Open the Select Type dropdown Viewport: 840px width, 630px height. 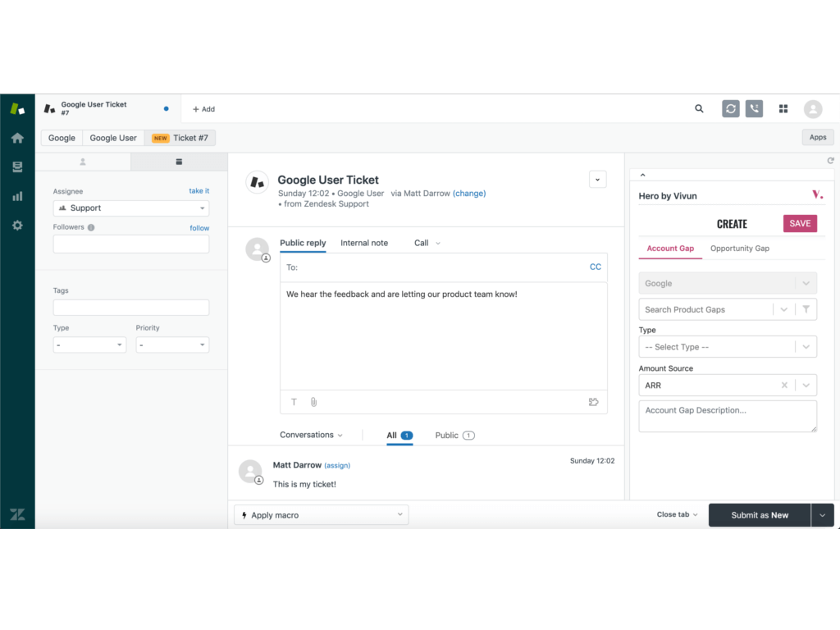[x=727, y=347]
